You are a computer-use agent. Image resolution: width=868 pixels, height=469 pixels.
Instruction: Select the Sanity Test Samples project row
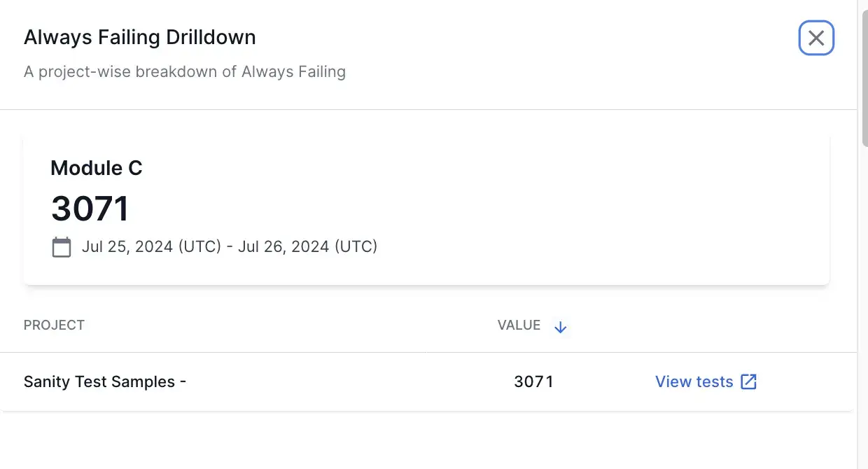[x=280, y=381]
